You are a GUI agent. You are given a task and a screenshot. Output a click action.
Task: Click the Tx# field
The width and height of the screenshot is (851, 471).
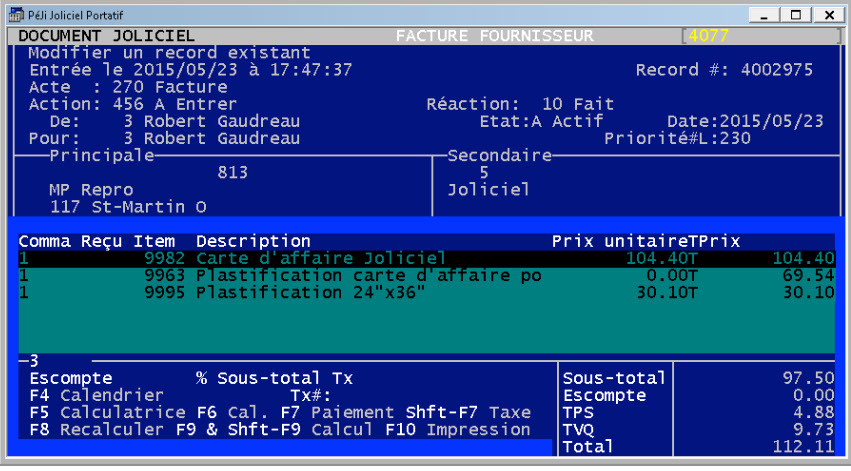click(300, 395)
